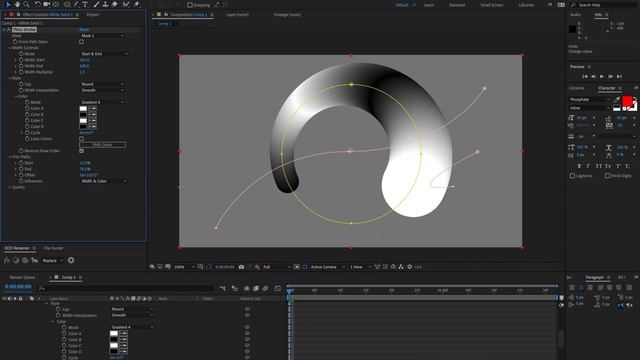Toggle the Snapping checkbox
This screenshot has width=640, height=360.
click(190, 5)
